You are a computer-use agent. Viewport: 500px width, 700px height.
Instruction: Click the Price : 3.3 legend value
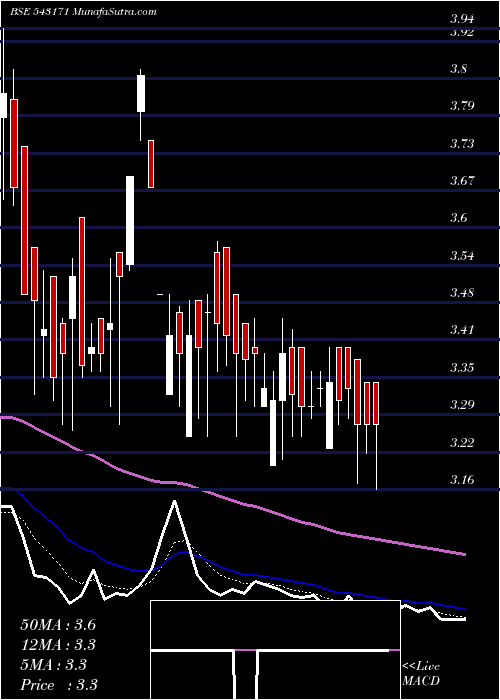[x=58, y=685]
